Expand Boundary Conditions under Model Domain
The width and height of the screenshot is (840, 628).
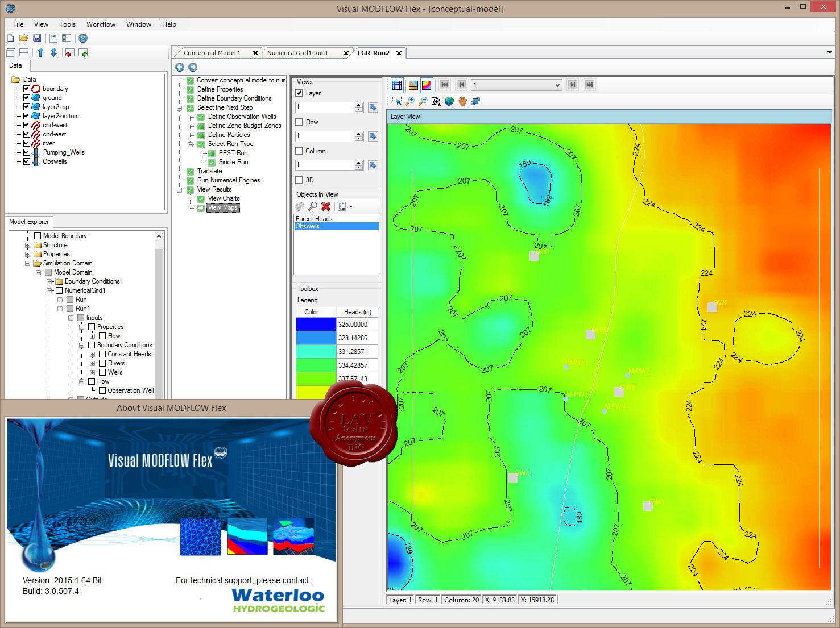(49, 281)
